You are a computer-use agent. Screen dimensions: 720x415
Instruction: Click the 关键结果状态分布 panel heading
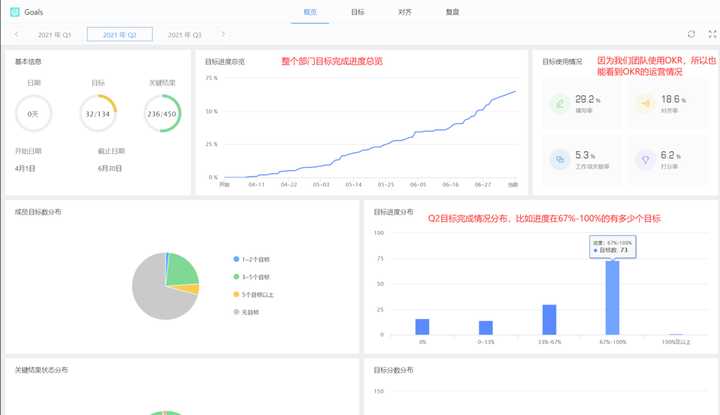41,370
